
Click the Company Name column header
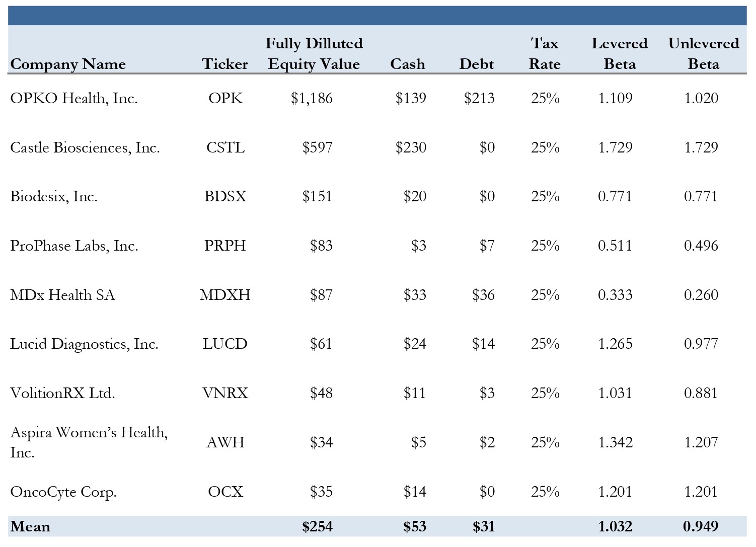coord(68,64)
